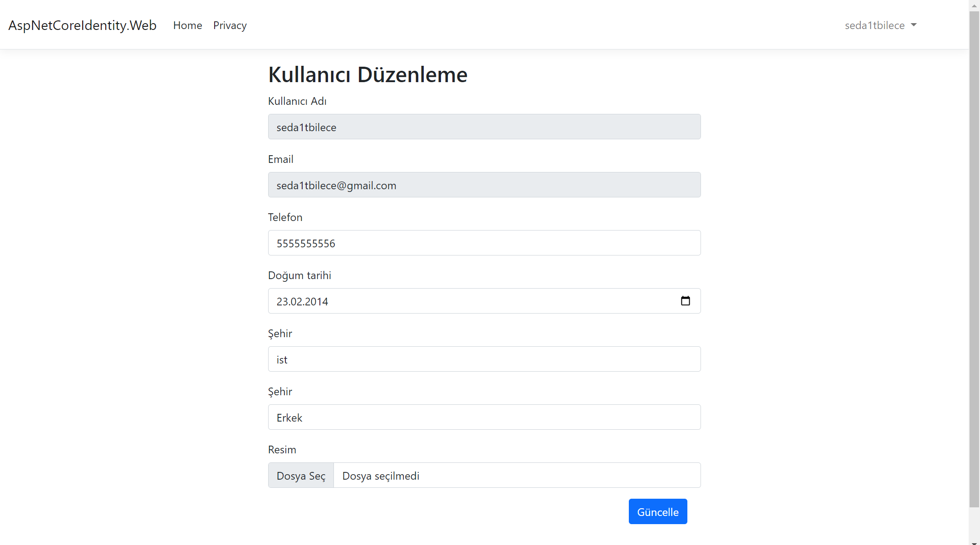Open the Privacy navigation link

[230, 25]
